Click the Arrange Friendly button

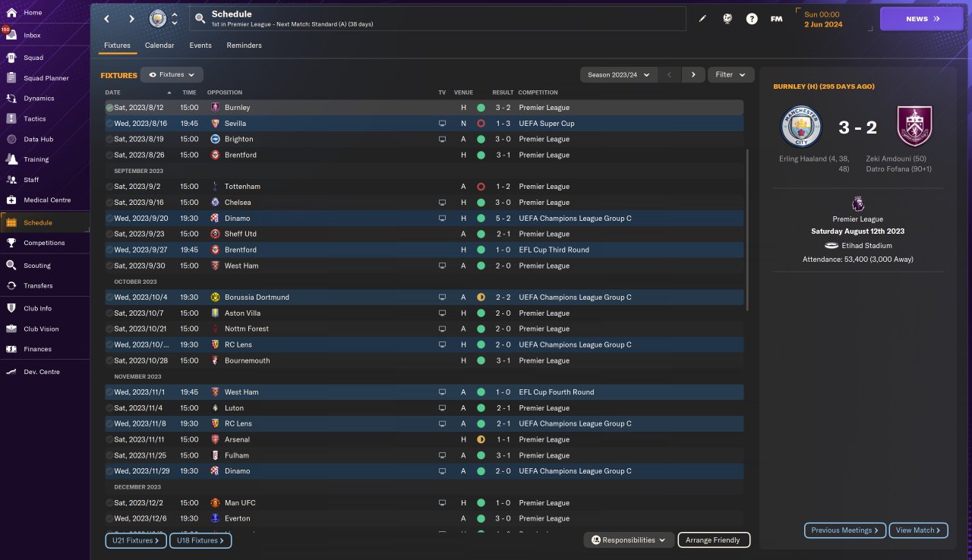click(713, 540)
